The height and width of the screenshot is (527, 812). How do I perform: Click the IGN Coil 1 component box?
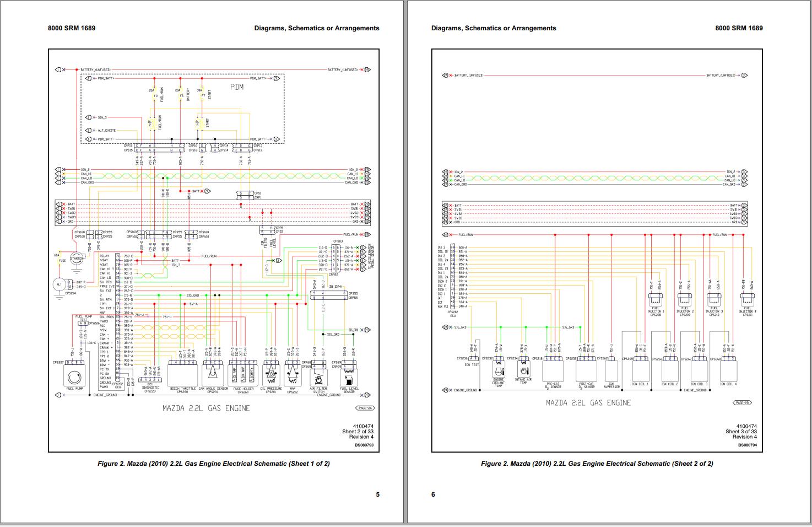pyautogui.click(x=640, y=372)
